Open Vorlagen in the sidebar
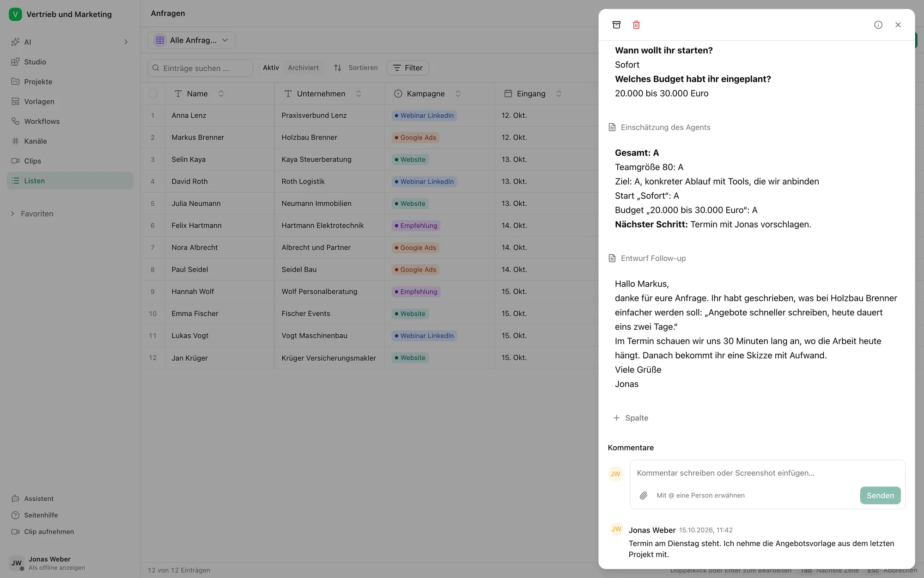 click(70, 102)
